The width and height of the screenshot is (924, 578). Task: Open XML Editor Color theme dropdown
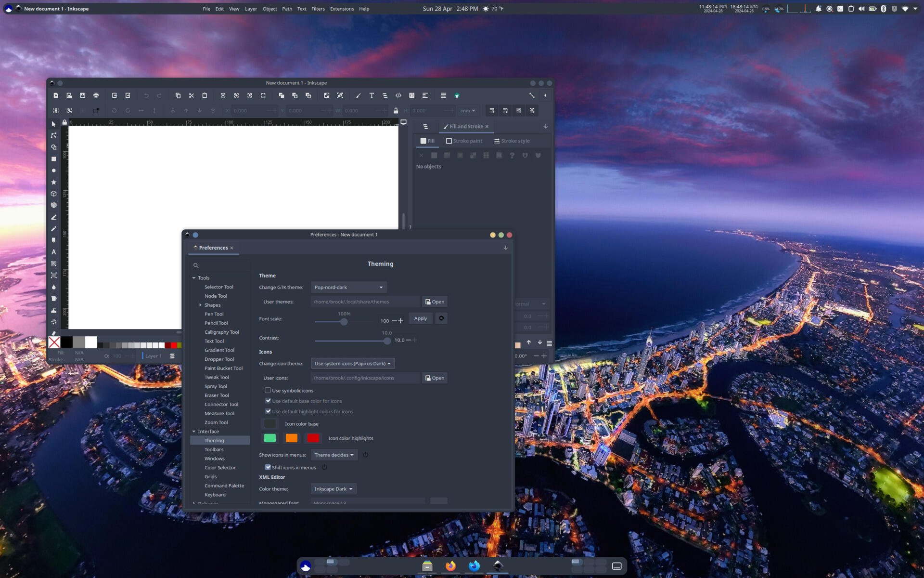tap(334, 488)
